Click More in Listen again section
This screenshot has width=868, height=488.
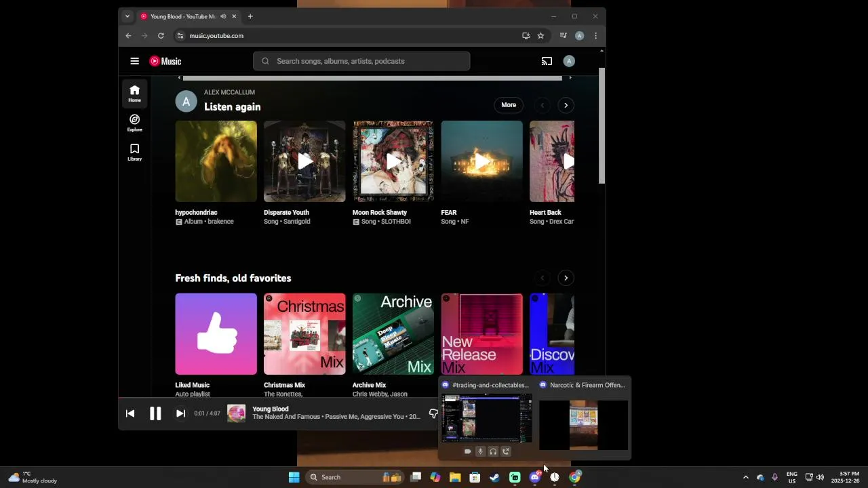(x=509, y=105)
